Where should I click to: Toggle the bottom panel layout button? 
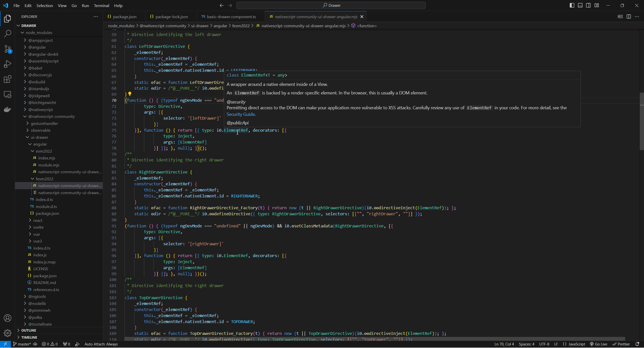[x=580, y=5]
